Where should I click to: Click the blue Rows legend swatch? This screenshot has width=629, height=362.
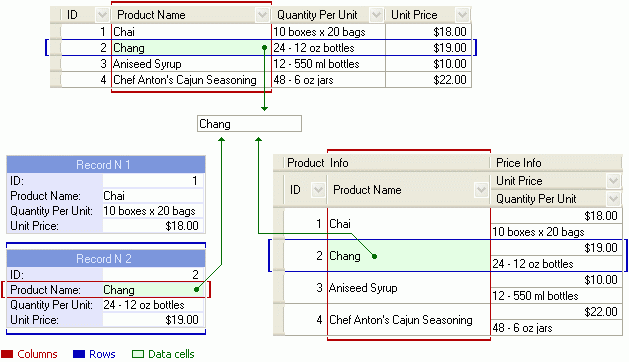pyautogui.click(x=79, y=354)
